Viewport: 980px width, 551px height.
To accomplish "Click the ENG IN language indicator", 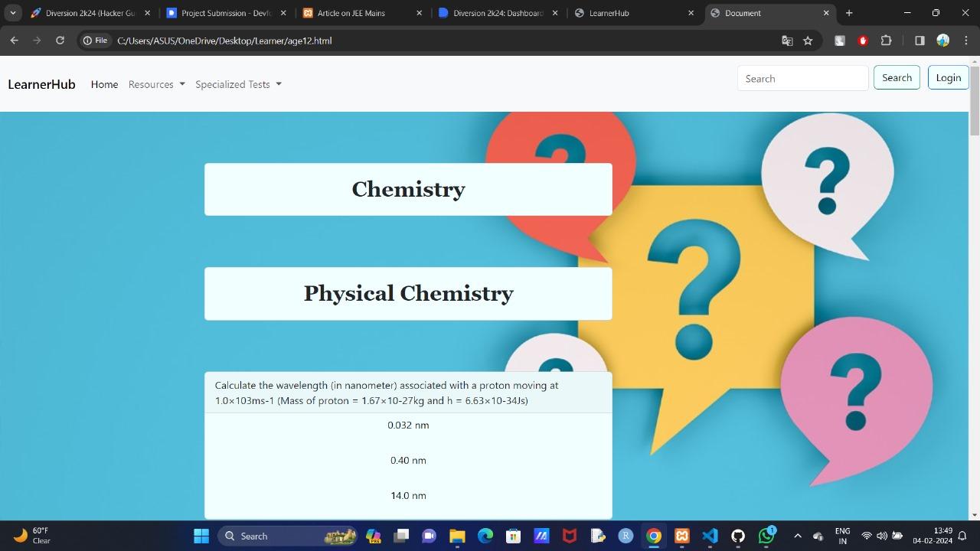I will pyautogui.click(x=842, y=536).
